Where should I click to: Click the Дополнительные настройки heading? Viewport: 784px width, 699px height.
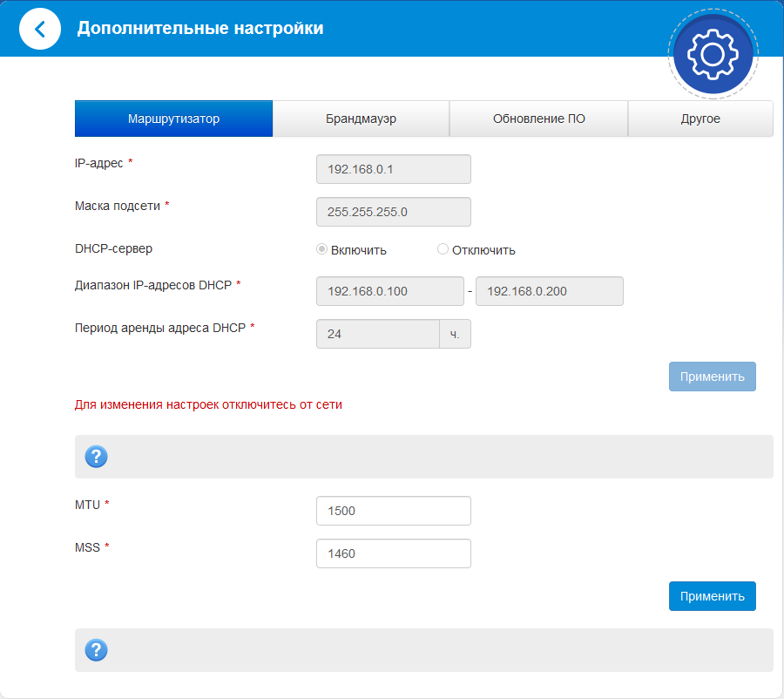[200, 28]
